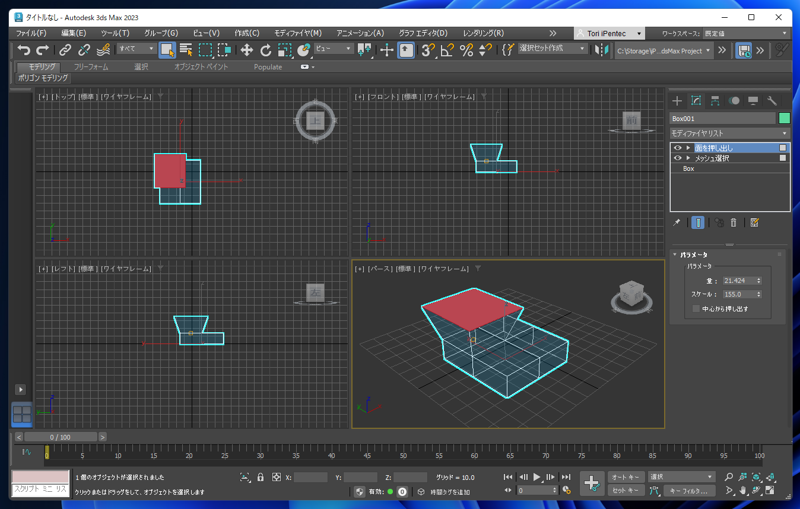The height and width of the screenshot is (509, 800).
Task: Expand the メッシュ選択 modifier sub-levels
Action: [x=688, y=158]
